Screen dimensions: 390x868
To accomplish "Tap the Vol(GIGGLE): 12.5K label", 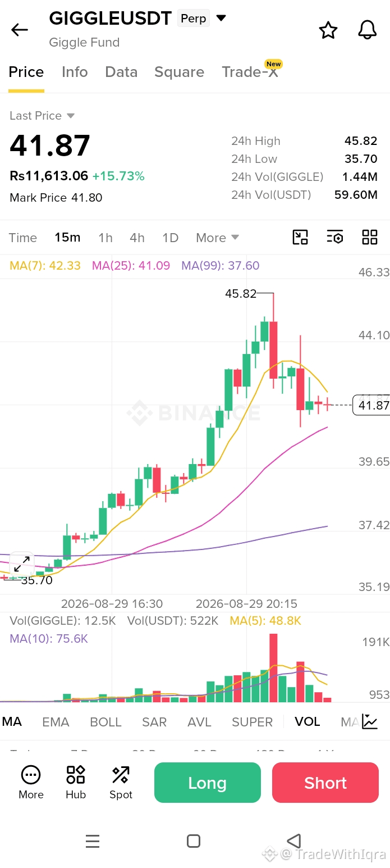I will click(x=63, y=621).
